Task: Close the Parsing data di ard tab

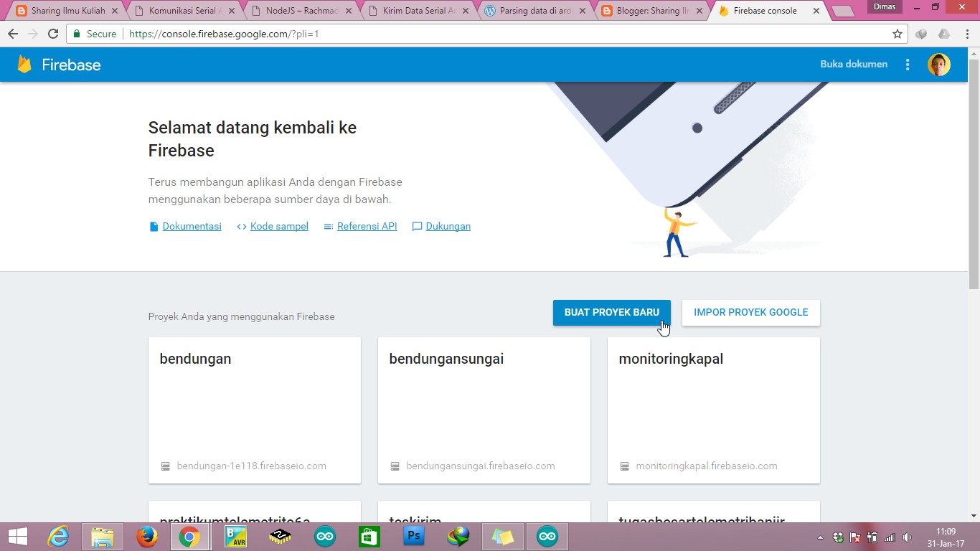Action: 583,11
